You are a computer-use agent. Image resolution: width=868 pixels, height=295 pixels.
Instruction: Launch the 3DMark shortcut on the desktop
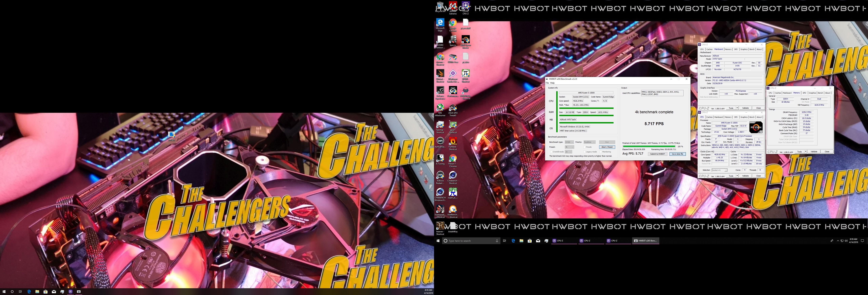[440, 76]
